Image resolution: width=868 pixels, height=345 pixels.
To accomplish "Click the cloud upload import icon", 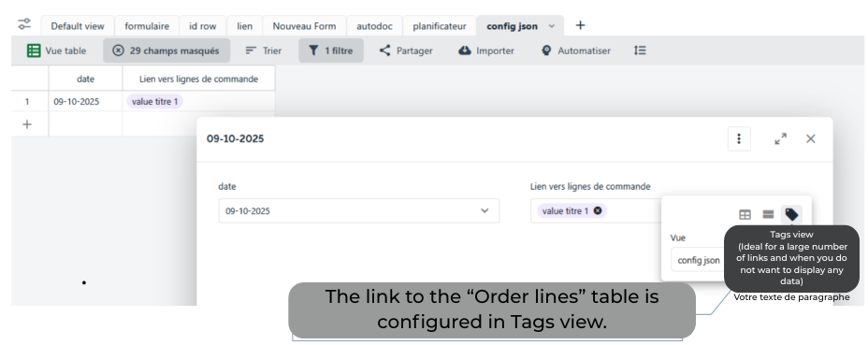I will 465,50.
